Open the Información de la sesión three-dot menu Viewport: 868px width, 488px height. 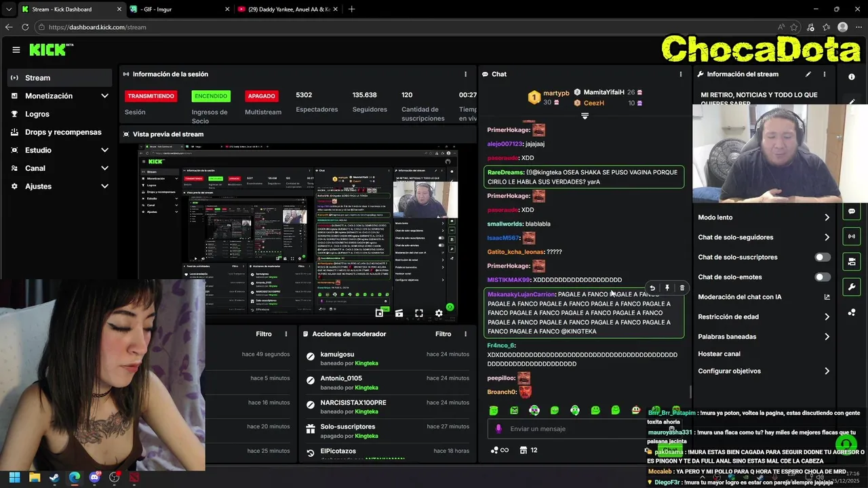click(x=465, y=74)
